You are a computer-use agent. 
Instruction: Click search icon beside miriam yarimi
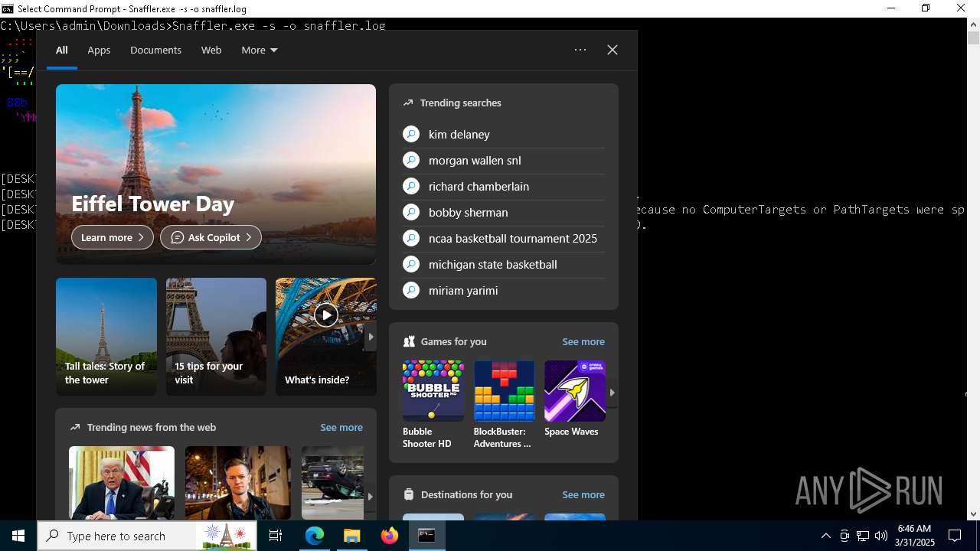click(411, 290)
